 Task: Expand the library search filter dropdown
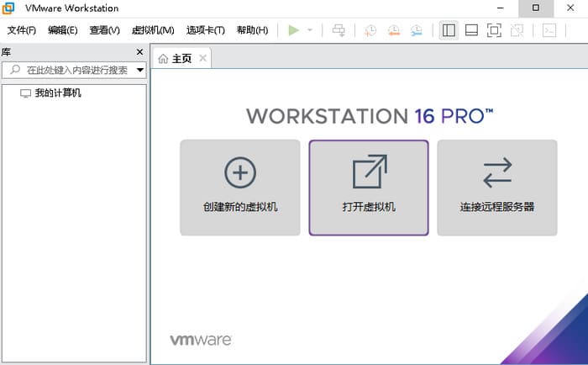tap(140, 70)
